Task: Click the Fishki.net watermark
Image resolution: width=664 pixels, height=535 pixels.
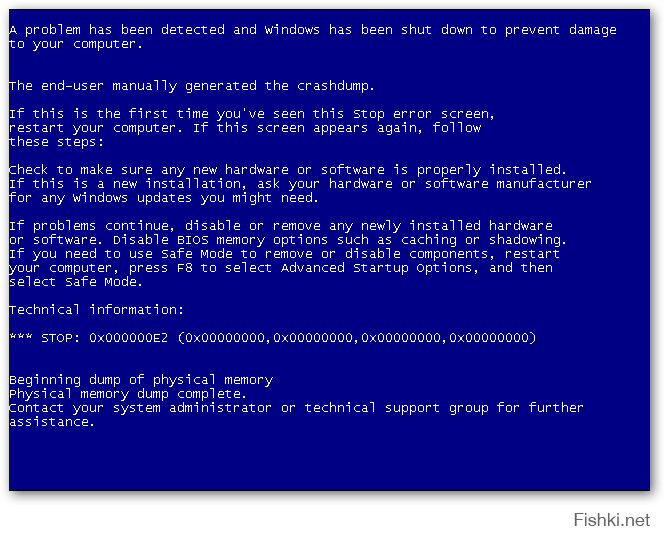Action: tap(611, 519)
